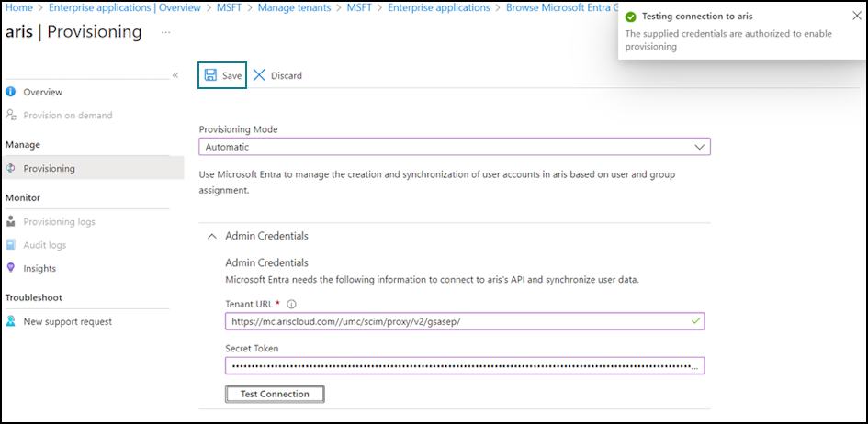Select Provision on demand menu item
The height and width of the screenshot is (424, 868).
[x=68, y=115]
